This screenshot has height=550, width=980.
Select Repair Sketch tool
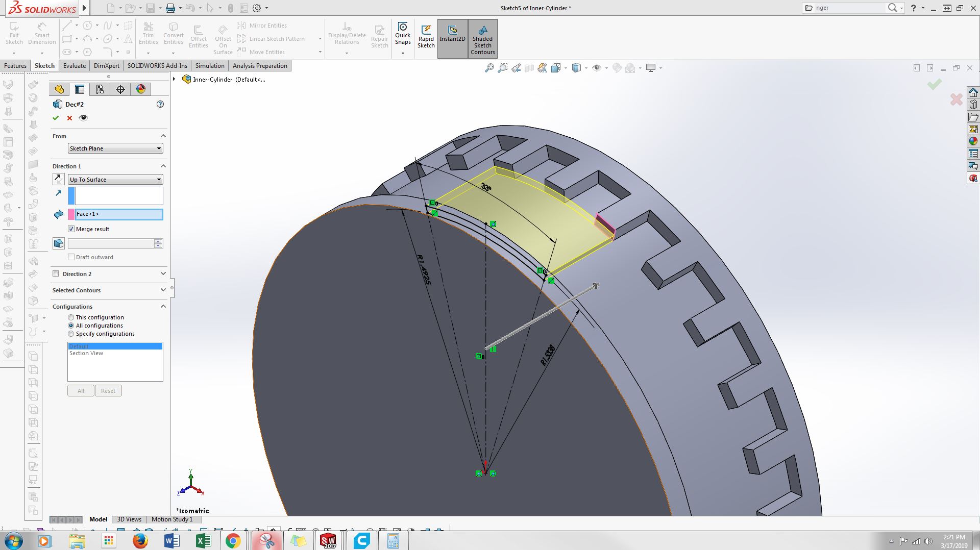click(x=379, y=37)
